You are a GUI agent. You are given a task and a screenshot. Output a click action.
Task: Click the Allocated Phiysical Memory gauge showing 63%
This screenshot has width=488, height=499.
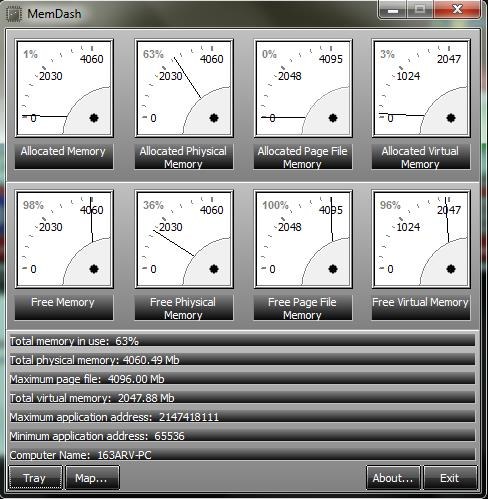coord(184,88)
